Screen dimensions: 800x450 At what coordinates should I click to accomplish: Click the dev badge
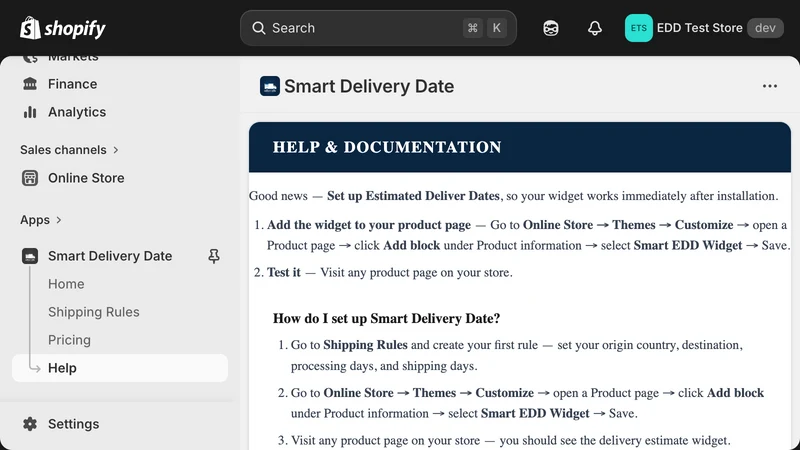coord(765,28)
